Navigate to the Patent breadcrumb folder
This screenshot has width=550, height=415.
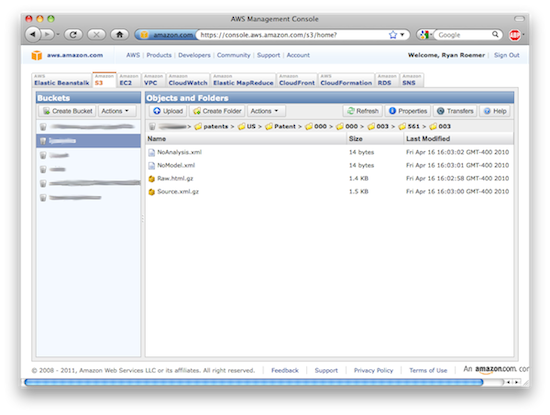click(280, 126)
